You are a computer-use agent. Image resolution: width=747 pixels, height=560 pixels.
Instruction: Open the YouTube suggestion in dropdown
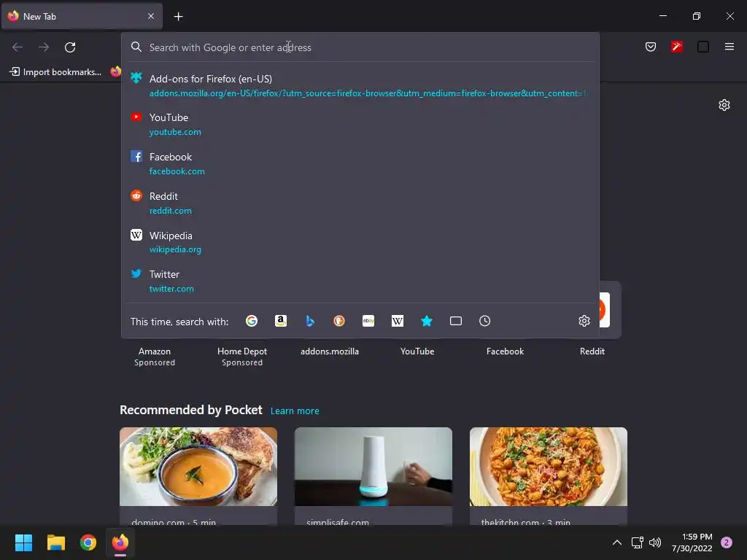tap(360, 125)
